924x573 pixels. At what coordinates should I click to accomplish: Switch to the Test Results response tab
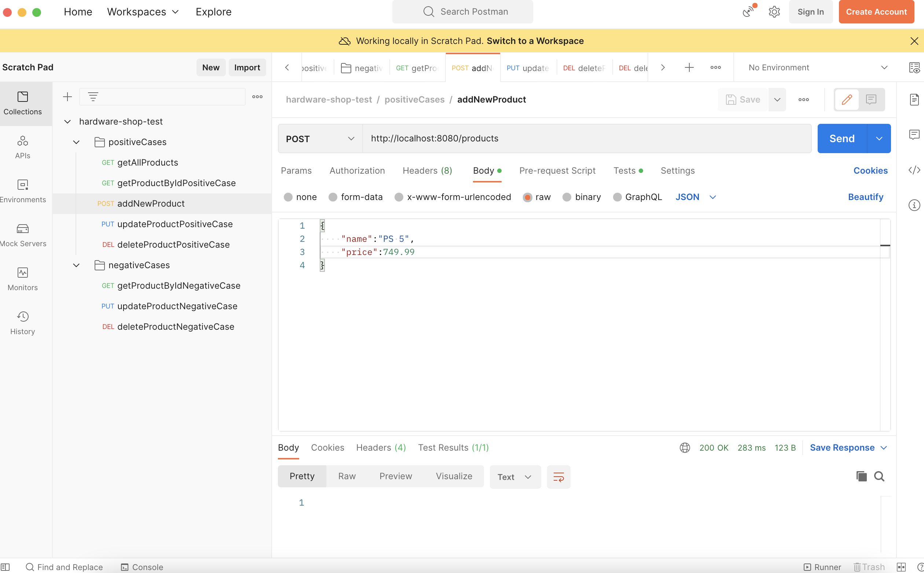453,448
